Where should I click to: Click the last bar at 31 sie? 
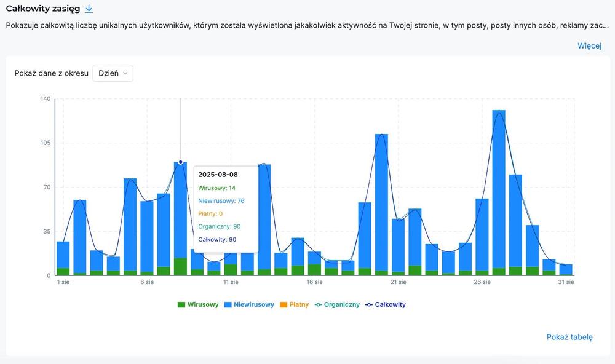tap(566, 269)
